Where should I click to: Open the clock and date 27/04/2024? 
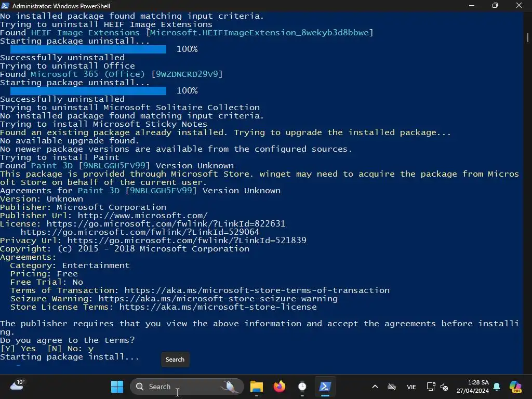[473, 387]
